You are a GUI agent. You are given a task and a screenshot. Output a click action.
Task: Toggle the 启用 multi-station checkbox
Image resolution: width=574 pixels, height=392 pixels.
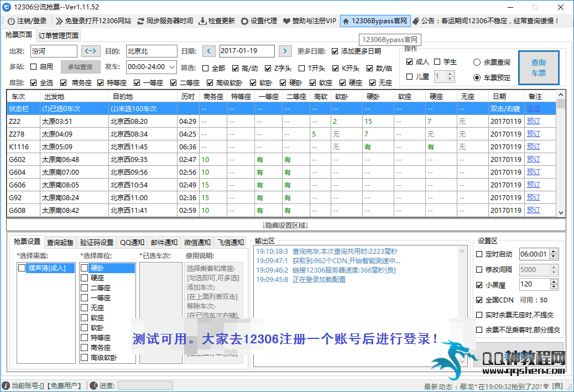tap(34, 66)
